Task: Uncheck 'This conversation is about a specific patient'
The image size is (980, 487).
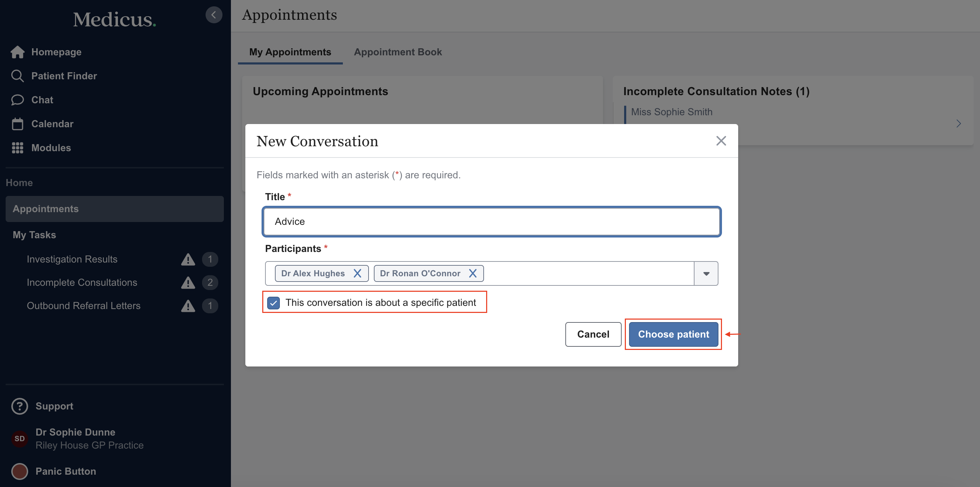Action: click(x=274, y=302)
